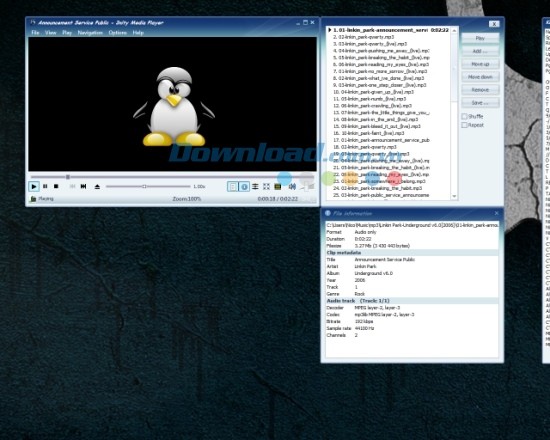550x440 pixels.
Task: Open the Options menu
Action: pos(118,33)
